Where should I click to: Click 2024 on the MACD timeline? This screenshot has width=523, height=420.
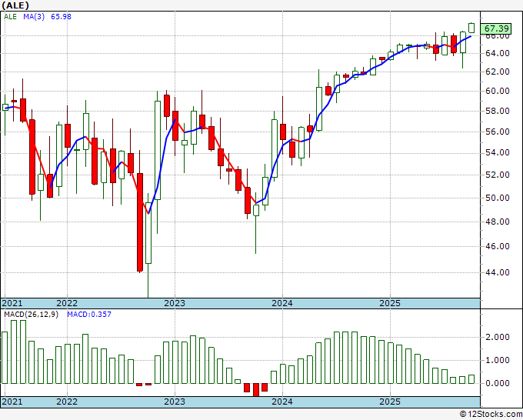click(282, 402)
